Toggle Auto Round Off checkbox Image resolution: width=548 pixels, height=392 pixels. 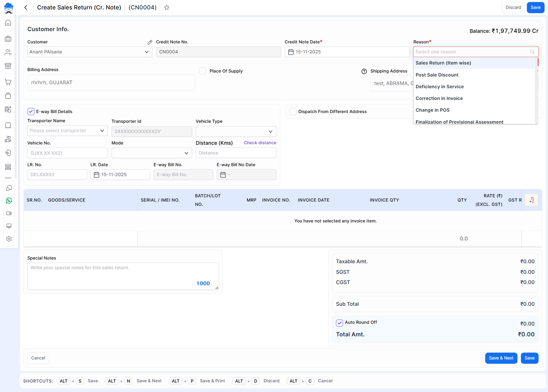[339, 323]
